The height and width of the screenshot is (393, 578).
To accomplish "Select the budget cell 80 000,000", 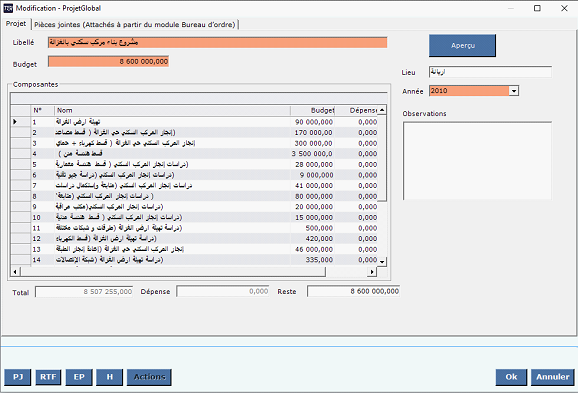I will coord(313,196).
